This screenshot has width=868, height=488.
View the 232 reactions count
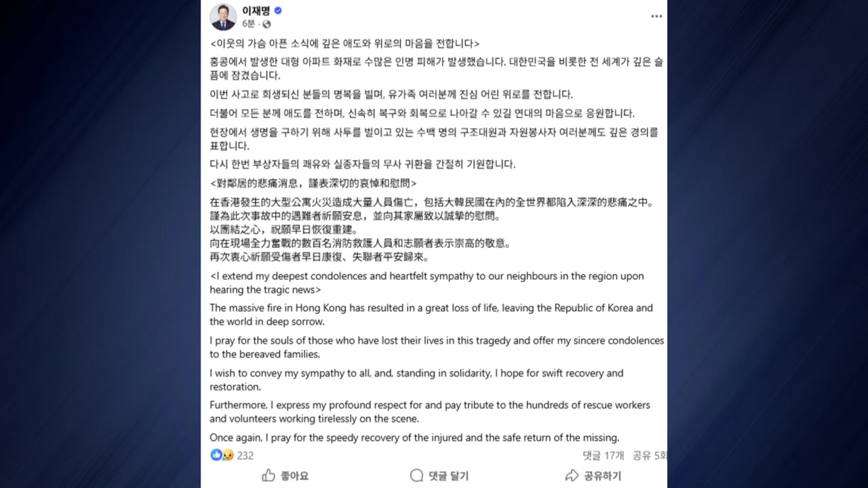(x=245, y=455)
